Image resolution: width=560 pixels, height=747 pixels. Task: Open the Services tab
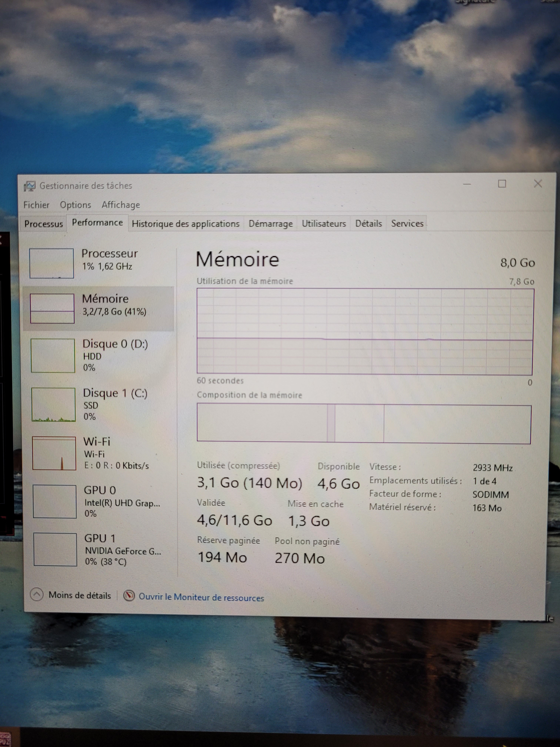tap(407, 224)
